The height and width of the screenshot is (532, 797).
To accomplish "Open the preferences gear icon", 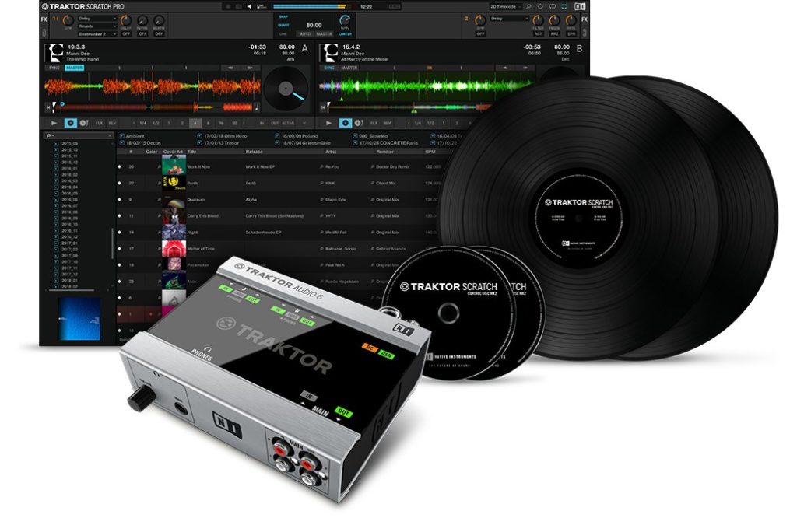I will point(540,7).
